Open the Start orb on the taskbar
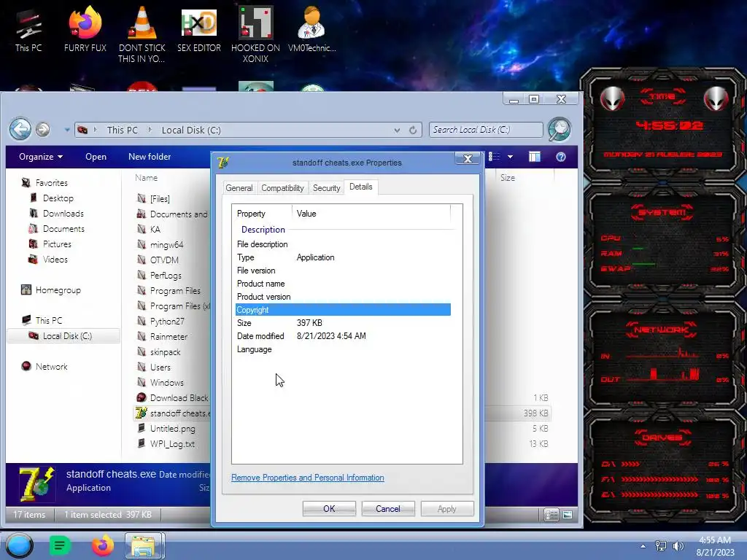Screen dimensions: 747x560 tap(19, 545)
